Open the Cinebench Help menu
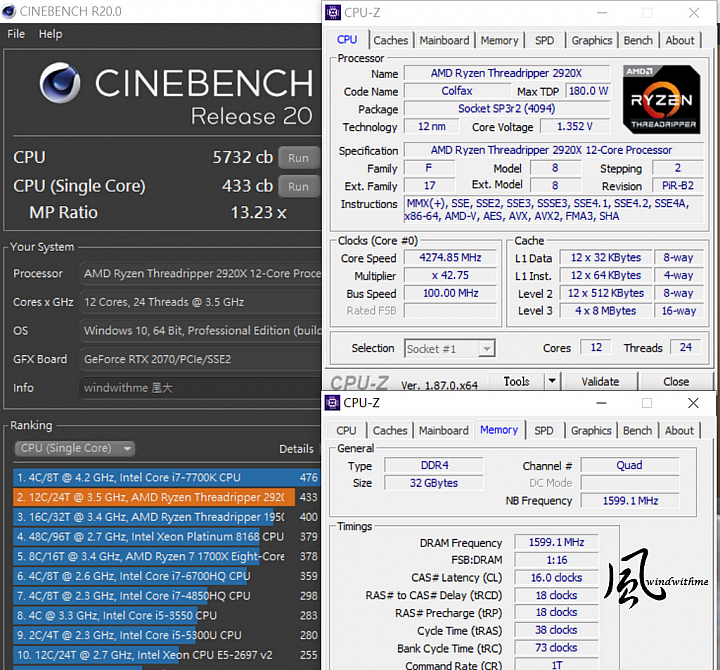720x670 pixels. [51, 34]
